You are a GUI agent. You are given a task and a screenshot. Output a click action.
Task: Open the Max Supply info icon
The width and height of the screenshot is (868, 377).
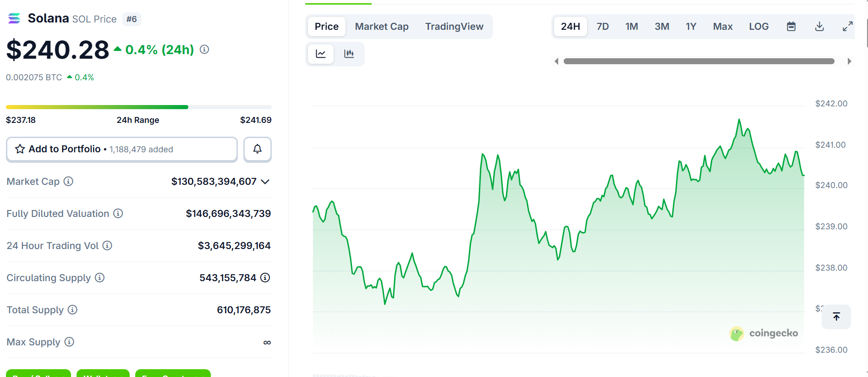click(69, 342)
